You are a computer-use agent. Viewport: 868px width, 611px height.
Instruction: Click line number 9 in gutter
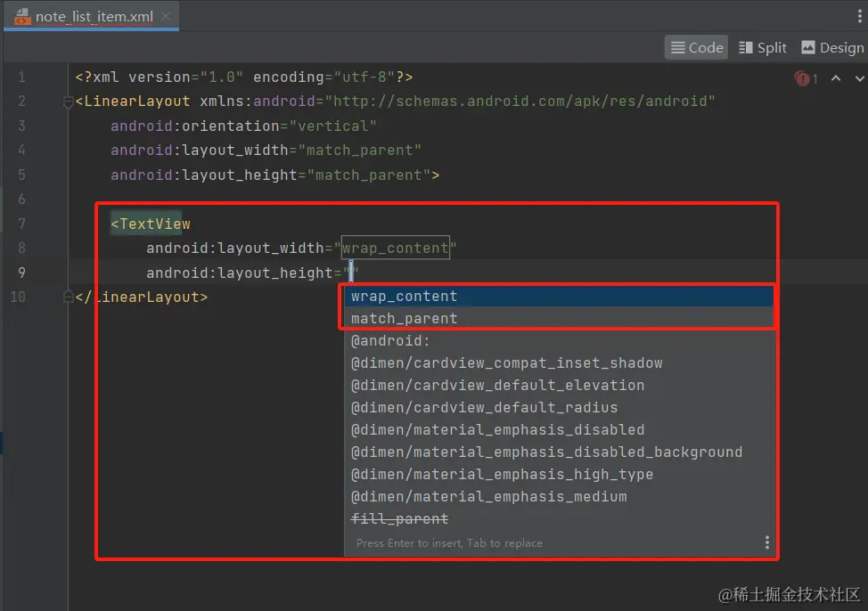coord(21,273)
